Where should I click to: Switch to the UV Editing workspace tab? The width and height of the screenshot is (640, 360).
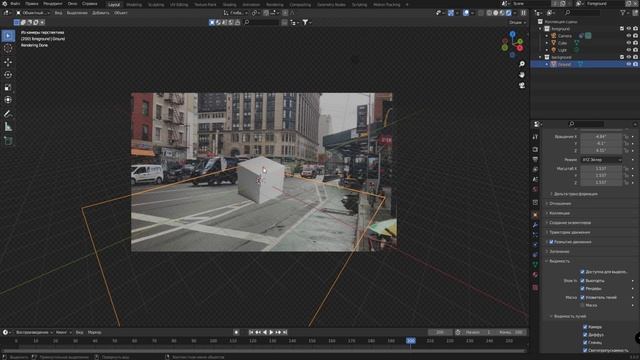(179, 4)
